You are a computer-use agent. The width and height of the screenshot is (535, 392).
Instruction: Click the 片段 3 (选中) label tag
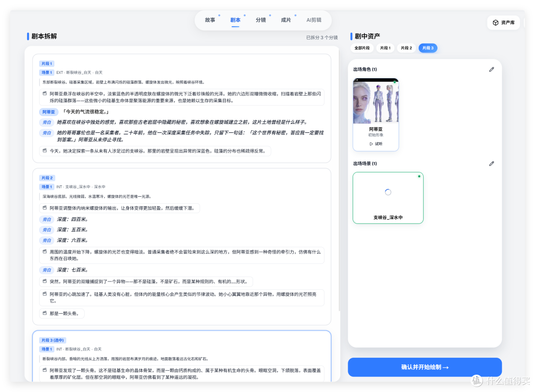tap(53, 340)
